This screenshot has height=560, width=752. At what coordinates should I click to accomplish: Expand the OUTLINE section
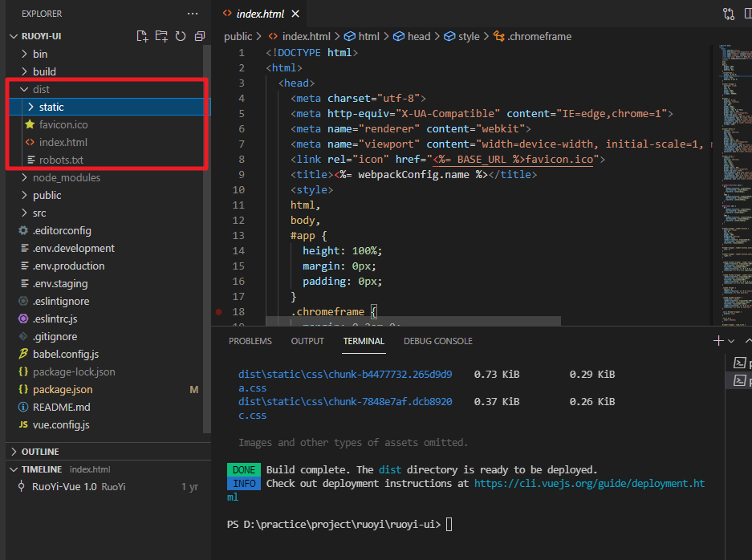tap(108, 452)
